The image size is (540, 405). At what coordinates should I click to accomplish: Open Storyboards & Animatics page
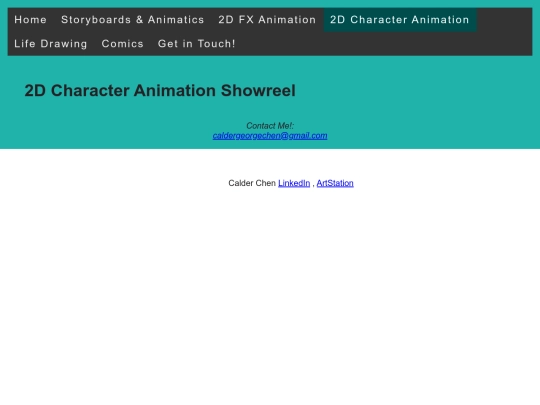click(133, 20)
